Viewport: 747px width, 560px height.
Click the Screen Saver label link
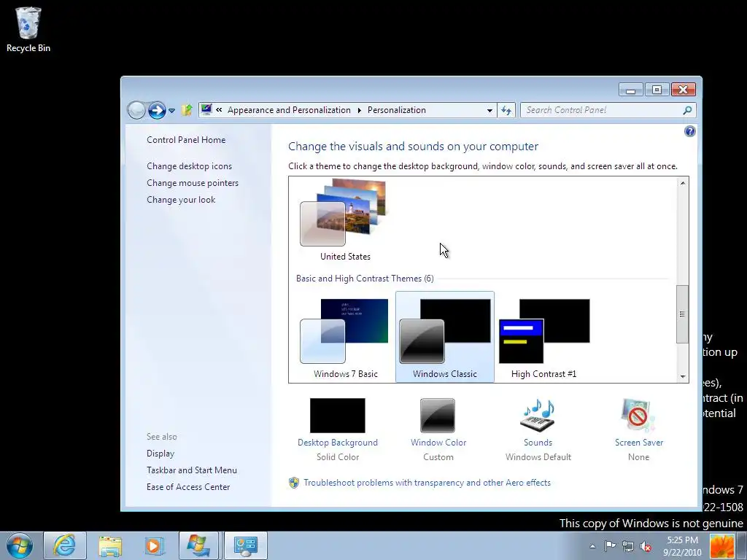(x=639, y=443)
